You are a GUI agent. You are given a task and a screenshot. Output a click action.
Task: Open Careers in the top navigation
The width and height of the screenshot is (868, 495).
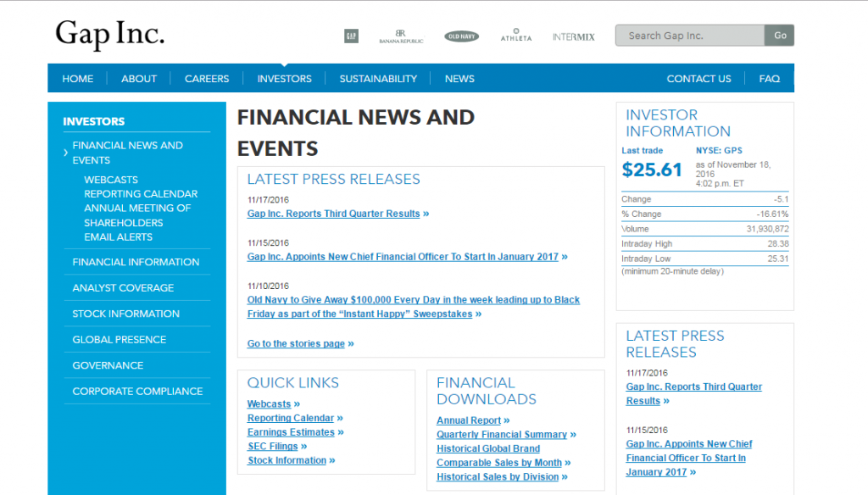(207, 79)
